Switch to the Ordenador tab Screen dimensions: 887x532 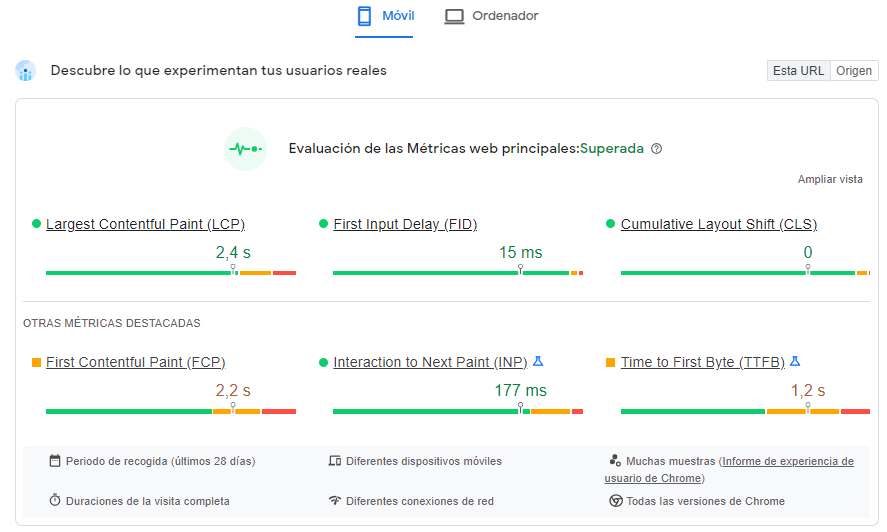click(492, 16)
